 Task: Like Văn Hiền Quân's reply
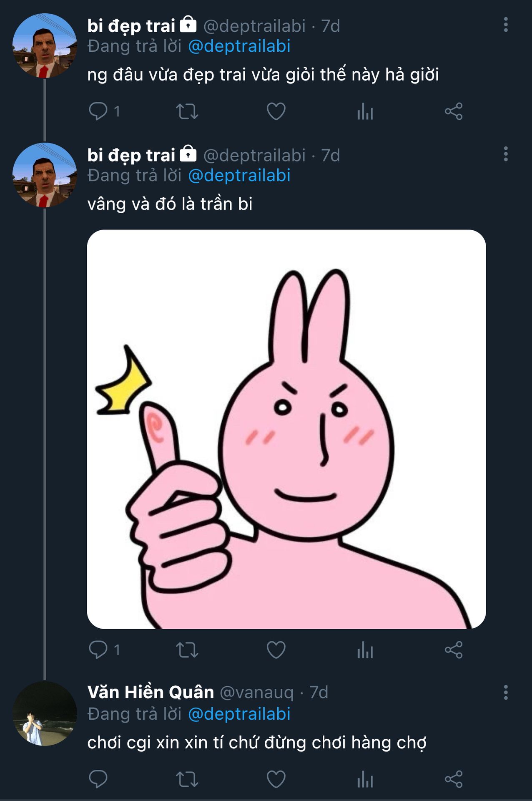pos(276,779)
